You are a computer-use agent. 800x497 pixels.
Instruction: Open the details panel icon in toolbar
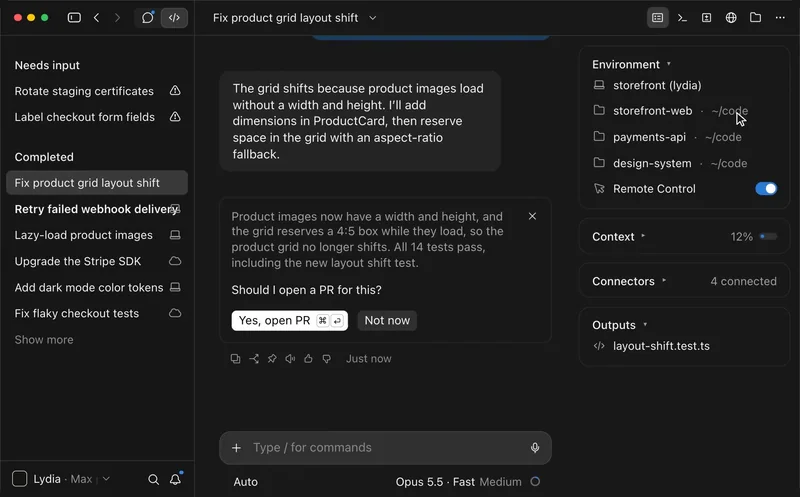[x=658, y=18]
